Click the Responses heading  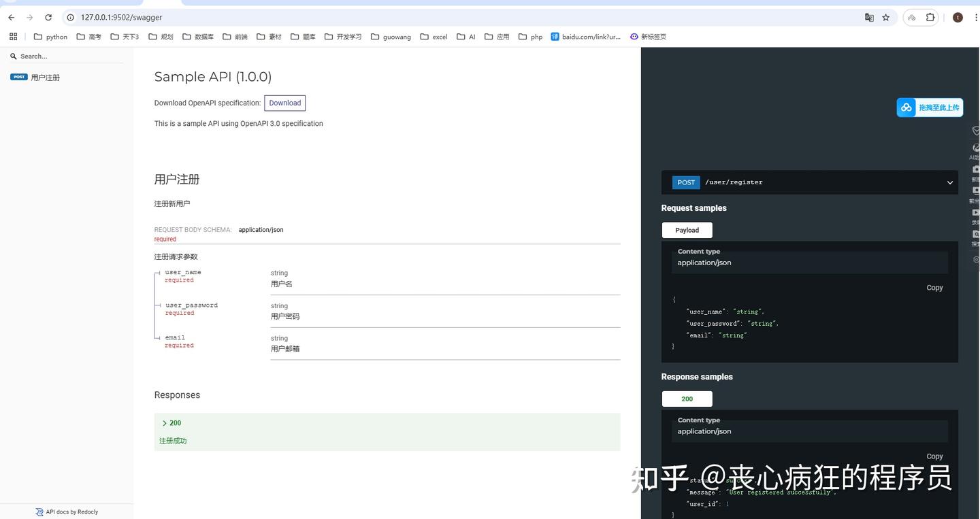point(177,395)
